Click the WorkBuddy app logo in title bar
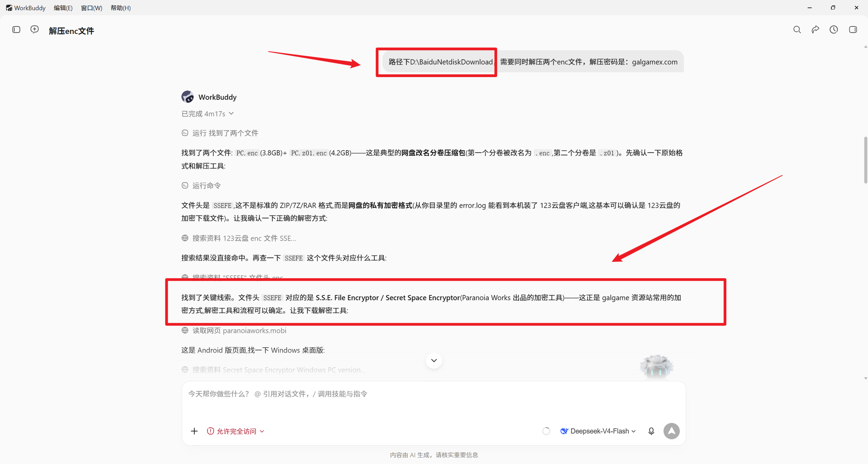This screenshot has width=868, height=464. click(x=9, y=8)
